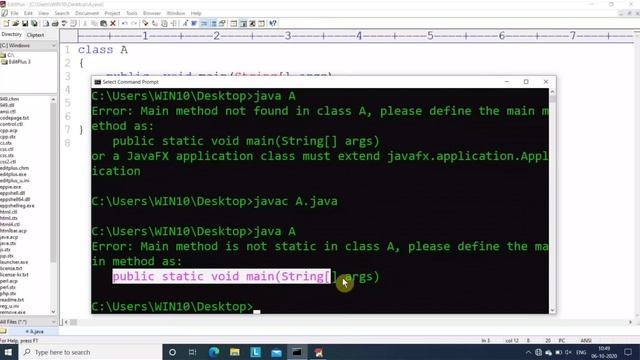The image size is (640, 360).
Task: Open Microsoft Edge from the taskbar
Action: pos(214,352)
